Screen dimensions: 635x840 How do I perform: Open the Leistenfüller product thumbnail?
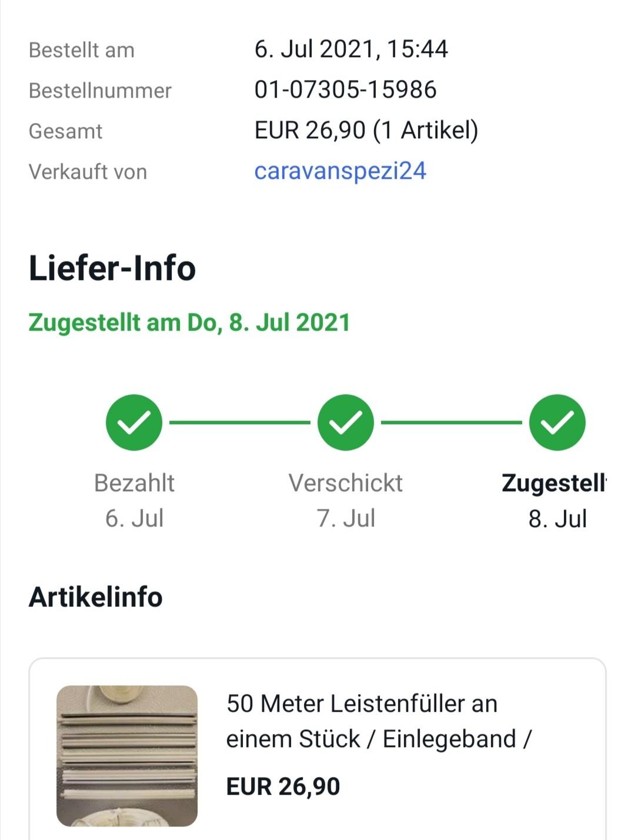[127, 755]
